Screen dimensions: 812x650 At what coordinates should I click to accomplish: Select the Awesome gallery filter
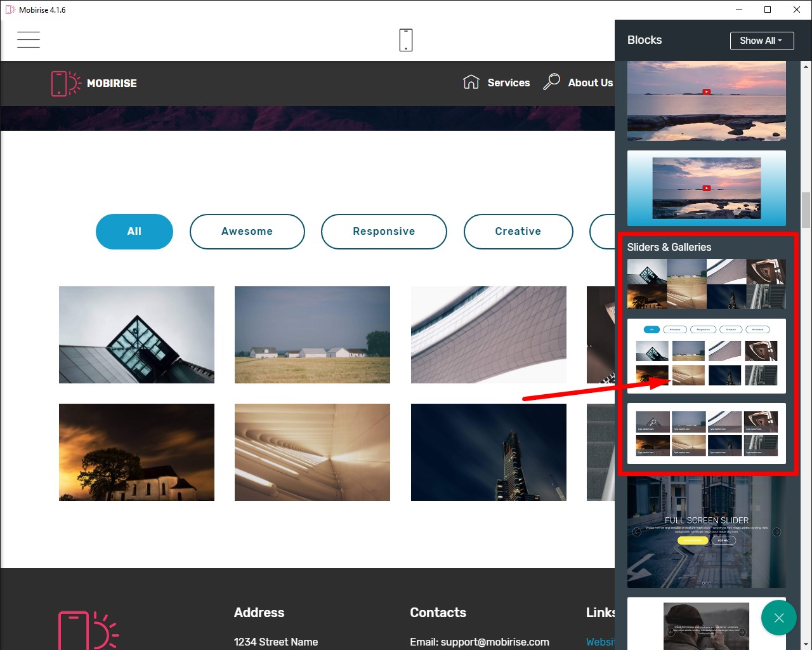click(x=247, y=231)
